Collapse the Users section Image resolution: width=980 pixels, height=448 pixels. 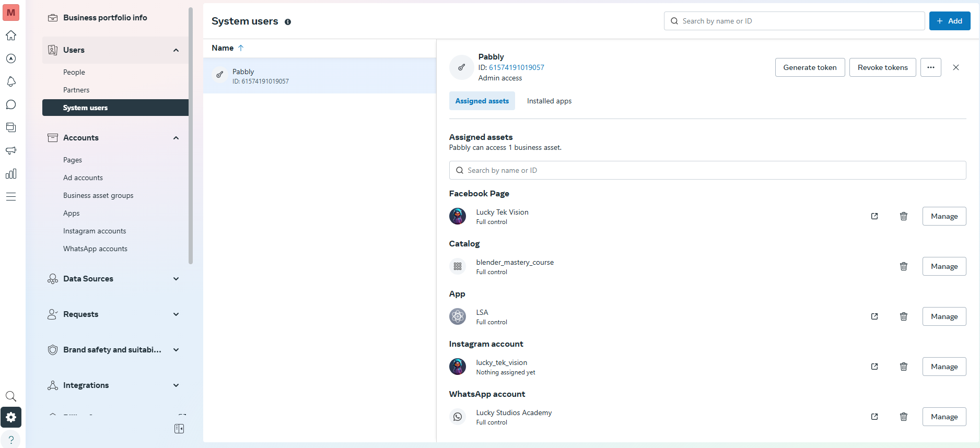[x=176, y=50]
